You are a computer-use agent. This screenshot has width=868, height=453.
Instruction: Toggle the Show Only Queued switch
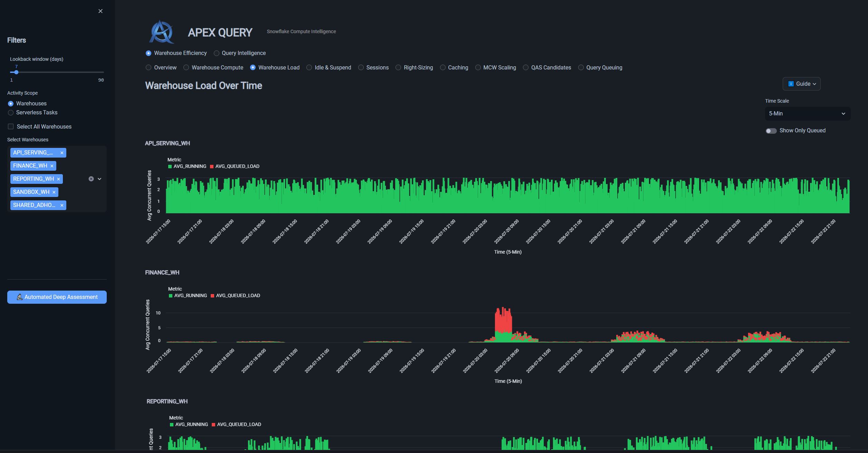[771, 131]
